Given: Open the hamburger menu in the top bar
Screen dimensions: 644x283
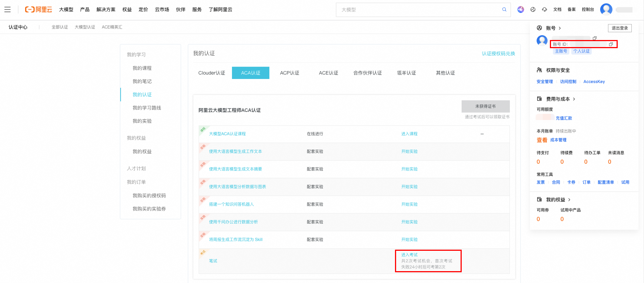Looking at the screenshot, I should pyautogui.click(x=7, y=10).
